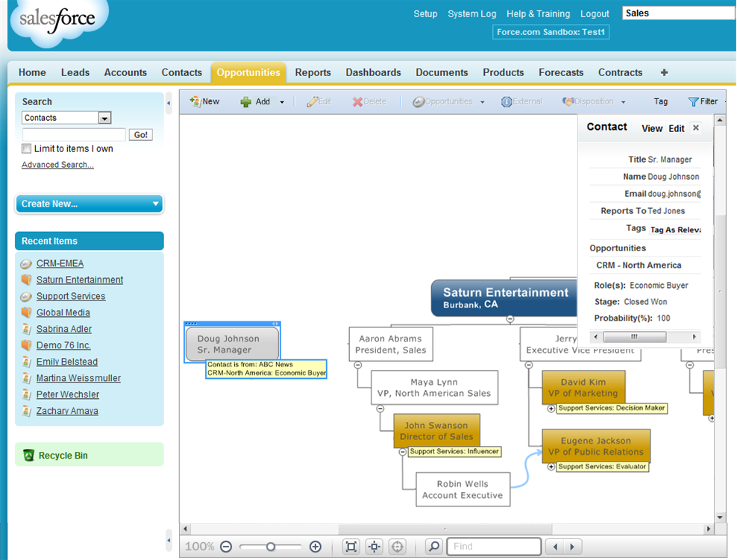Go to previous find result arrow
The width and height of the screenshot is (737, 560).
[x=555, y=547]
